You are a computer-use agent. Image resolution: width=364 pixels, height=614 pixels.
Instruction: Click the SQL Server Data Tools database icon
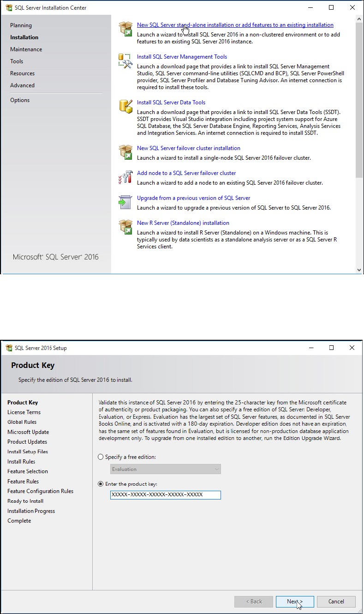(x=125, y=106)
